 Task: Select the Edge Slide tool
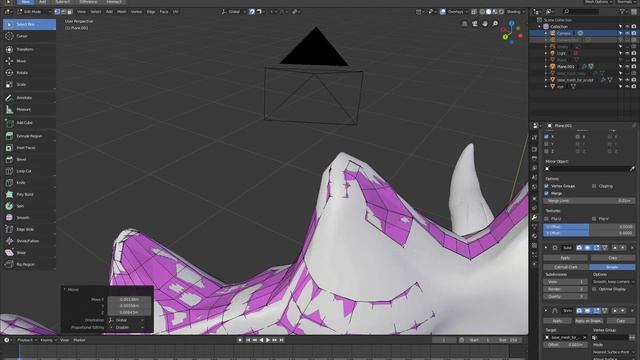[x=29, y=229]
